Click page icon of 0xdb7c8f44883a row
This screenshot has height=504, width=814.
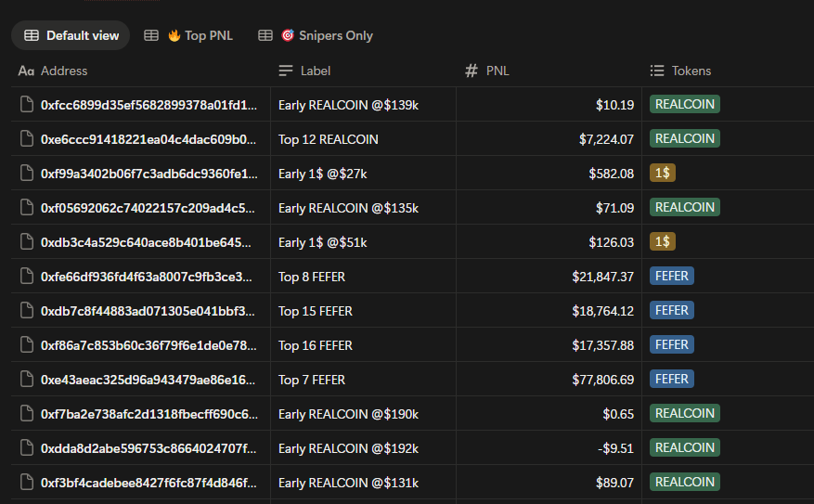(27, 310)
